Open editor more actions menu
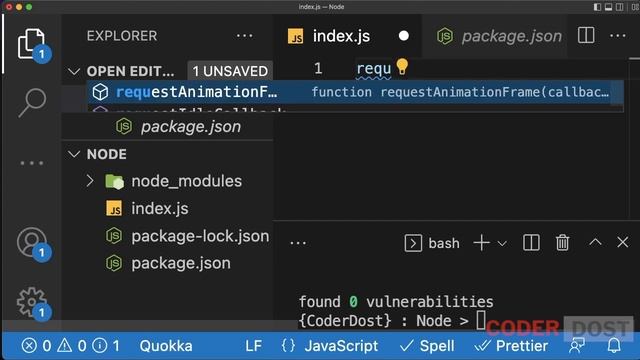The height and width of the screenshot is (360, 640). tap(618, 36)
